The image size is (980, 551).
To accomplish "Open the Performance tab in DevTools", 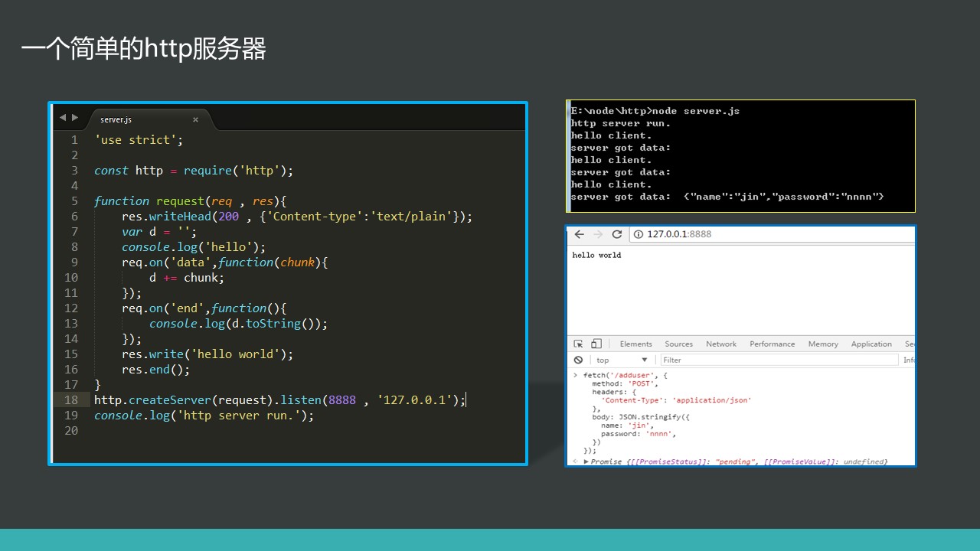I will 773,344.
